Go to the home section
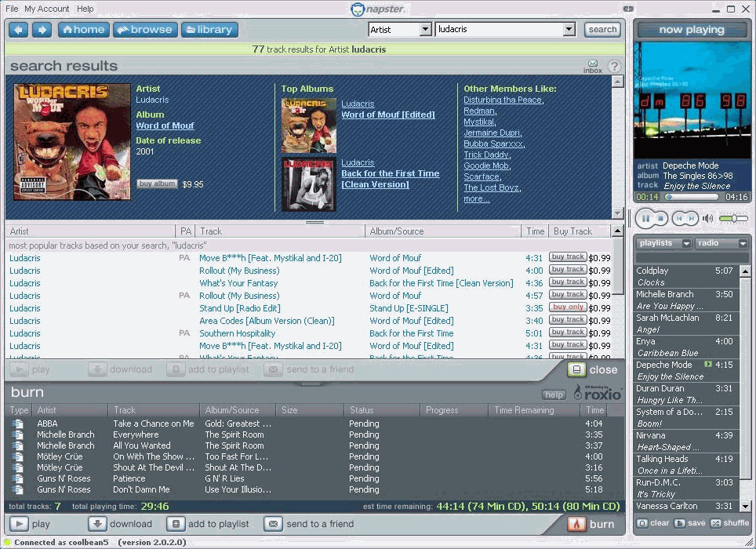Image resolution: width=756 pixels, height=549 pixels. [84, 30]
